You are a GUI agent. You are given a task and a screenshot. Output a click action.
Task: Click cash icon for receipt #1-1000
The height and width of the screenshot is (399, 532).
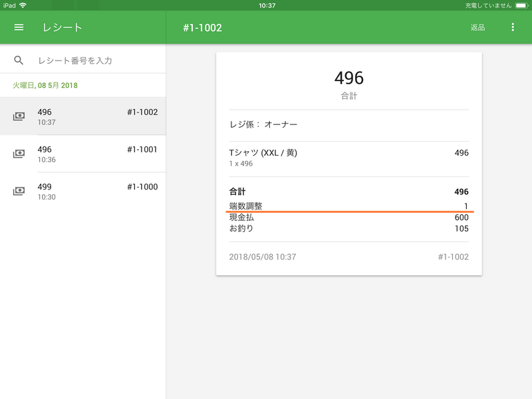pos(19,191)
